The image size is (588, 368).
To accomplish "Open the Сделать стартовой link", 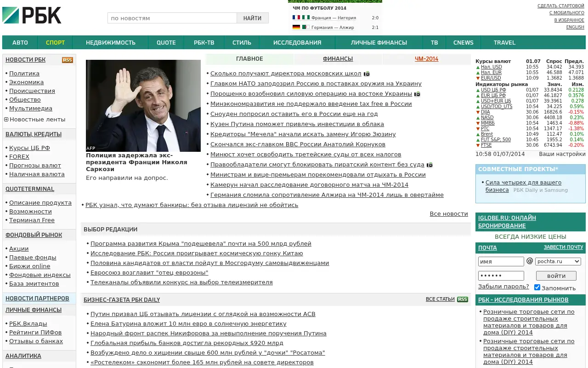I will (x=561, y=6).
